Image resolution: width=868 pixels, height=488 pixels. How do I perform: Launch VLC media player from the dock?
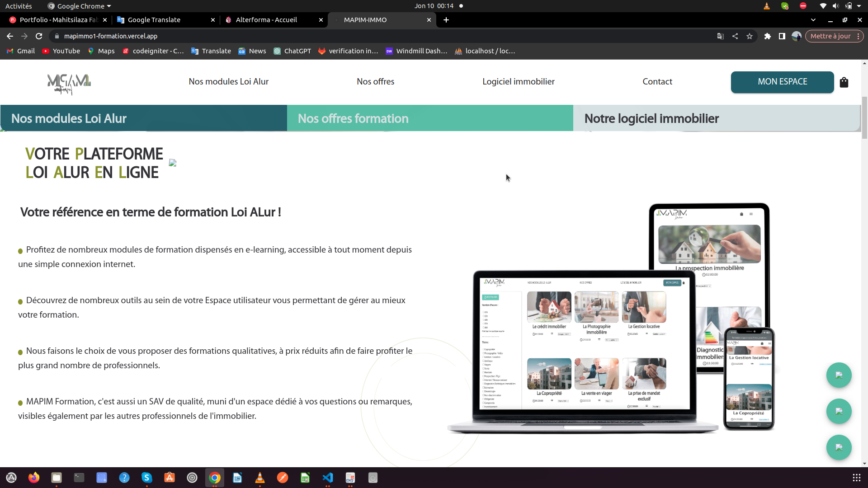coord(260,478)
